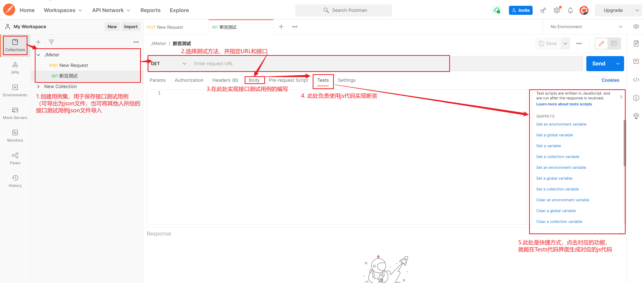The height and width of the screenshot is (283, 644).
Task: Collapse the JMeter collection
Action: pyautogui.click(x=39, y=55)
